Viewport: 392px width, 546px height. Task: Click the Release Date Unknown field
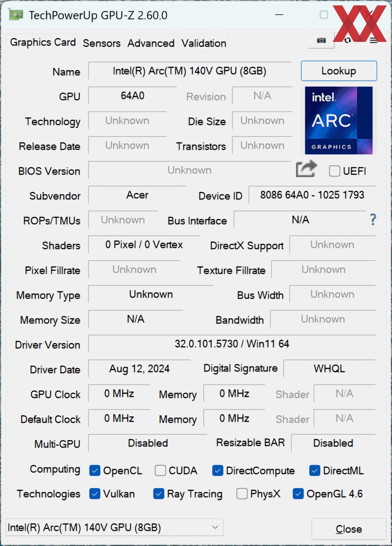pos(127,145)
